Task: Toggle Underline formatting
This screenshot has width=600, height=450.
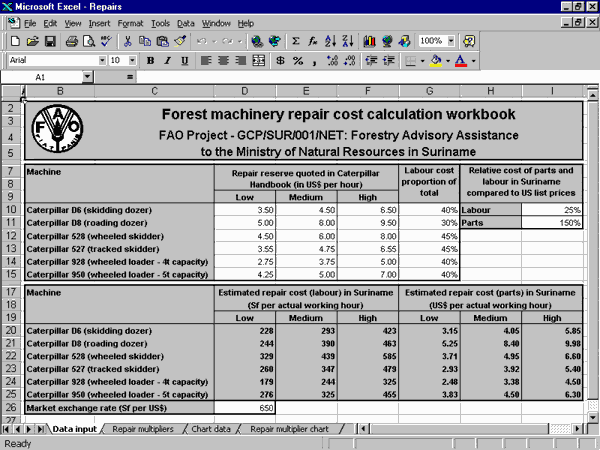Action: point(185,61)
